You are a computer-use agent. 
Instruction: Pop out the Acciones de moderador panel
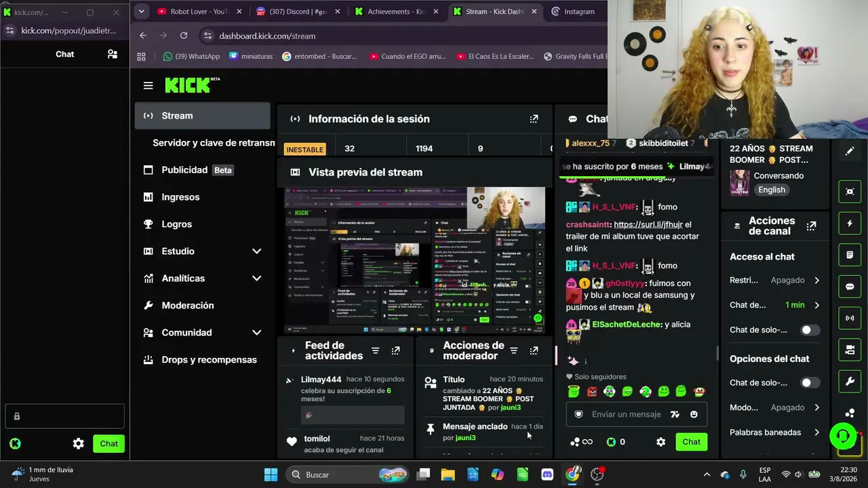coord(534,350)
